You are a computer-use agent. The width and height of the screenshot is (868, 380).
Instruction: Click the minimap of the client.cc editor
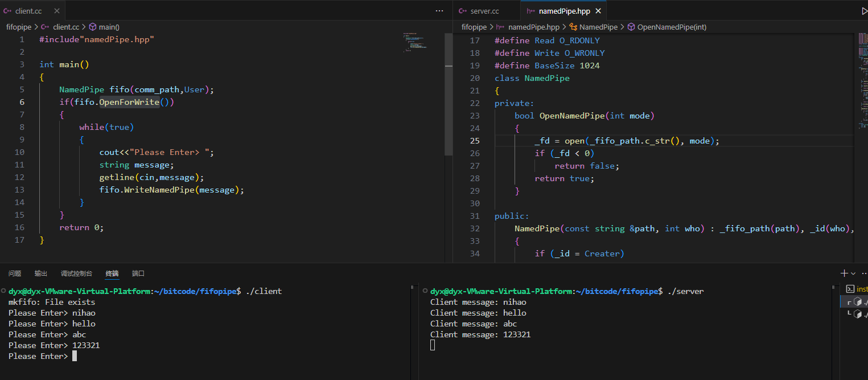(x=416, y=43)
